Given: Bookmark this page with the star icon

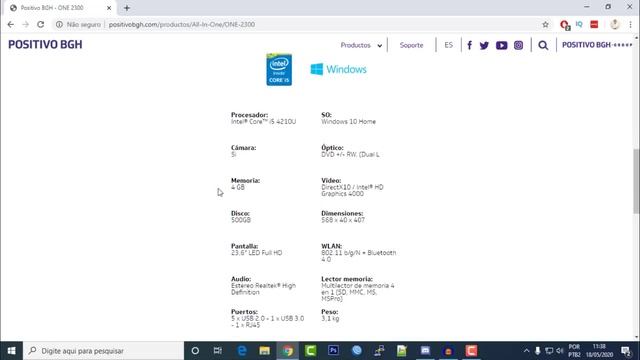Looking at the screenshot, I should coord(545,24).
